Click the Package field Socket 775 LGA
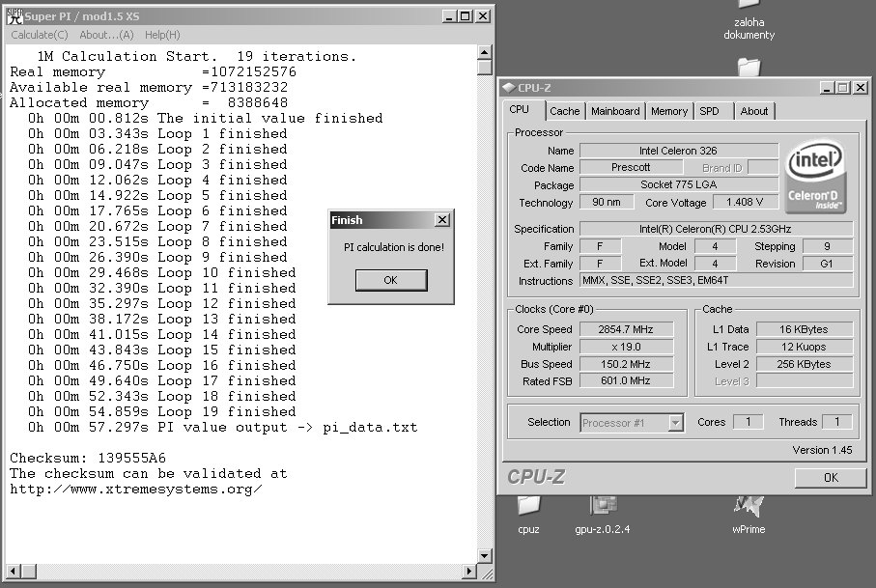The image size is (876, 588). coord(679,184)
